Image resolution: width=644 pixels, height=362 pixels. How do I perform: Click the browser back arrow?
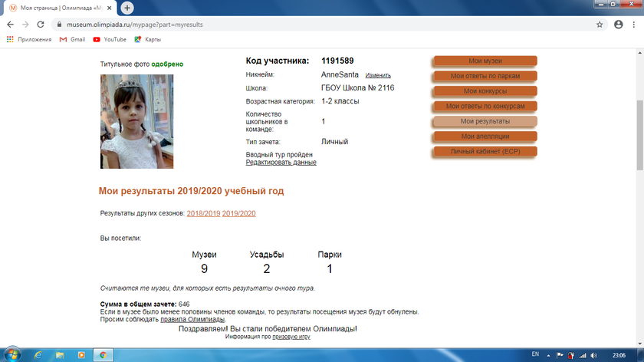tap(10, 24)
